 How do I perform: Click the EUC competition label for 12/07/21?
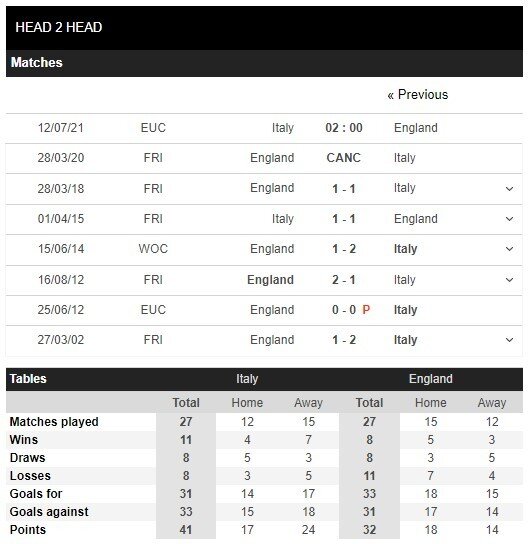tap(153, 128)
